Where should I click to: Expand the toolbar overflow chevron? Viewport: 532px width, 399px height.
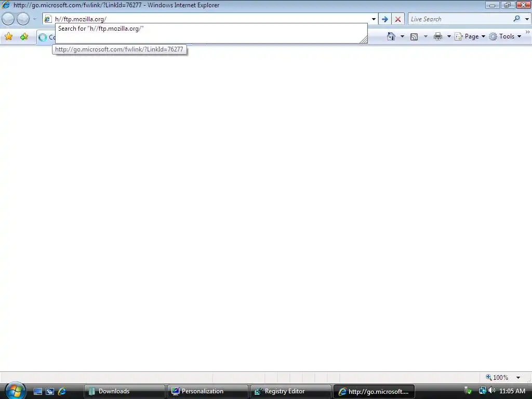pyautogui.click(x=528, y=32)
